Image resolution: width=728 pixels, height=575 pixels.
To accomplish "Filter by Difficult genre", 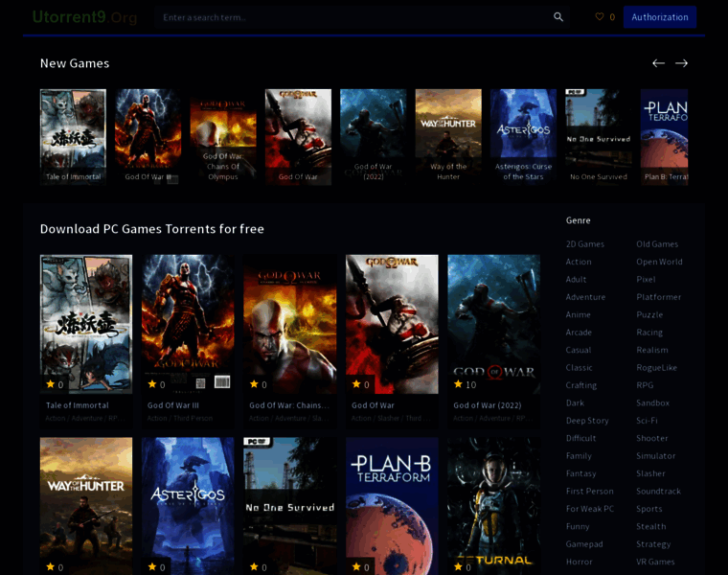I will [x=580, y=438].
